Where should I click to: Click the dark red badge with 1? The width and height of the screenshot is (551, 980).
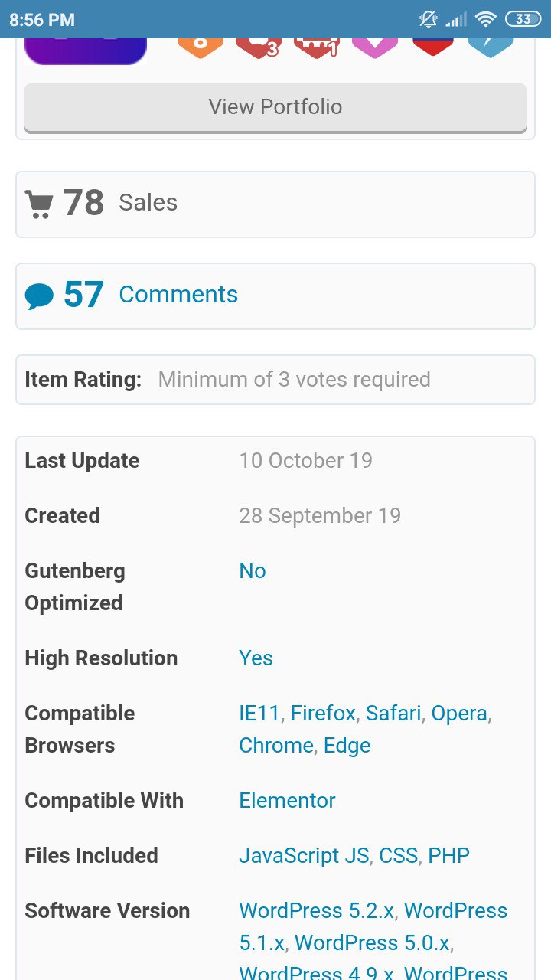(317, 47)
